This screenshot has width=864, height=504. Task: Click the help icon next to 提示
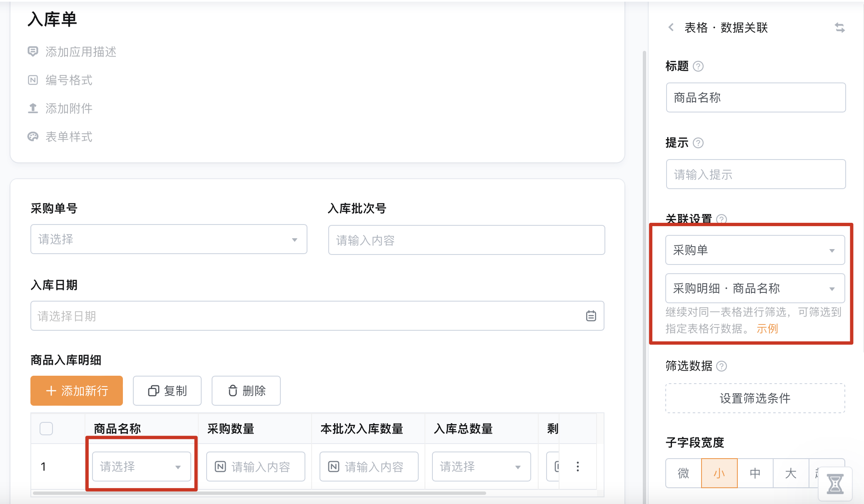698,143
